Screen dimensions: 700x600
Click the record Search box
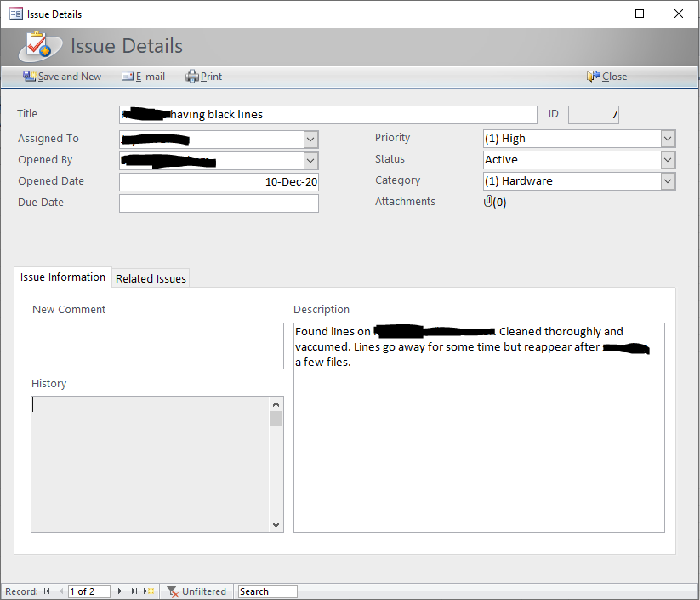pyautogui.click(x=268, y=591)
